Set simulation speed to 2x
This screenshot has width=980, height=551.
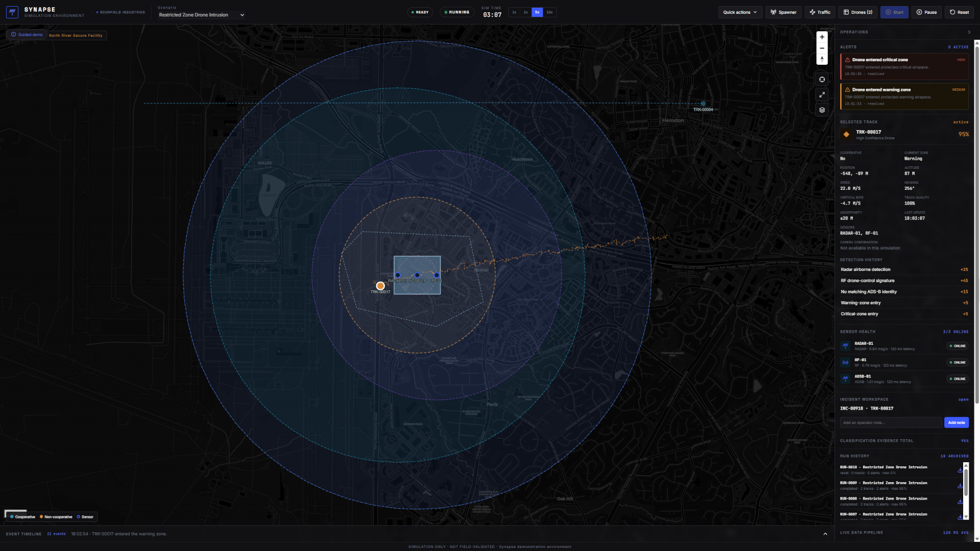(526, 12)
